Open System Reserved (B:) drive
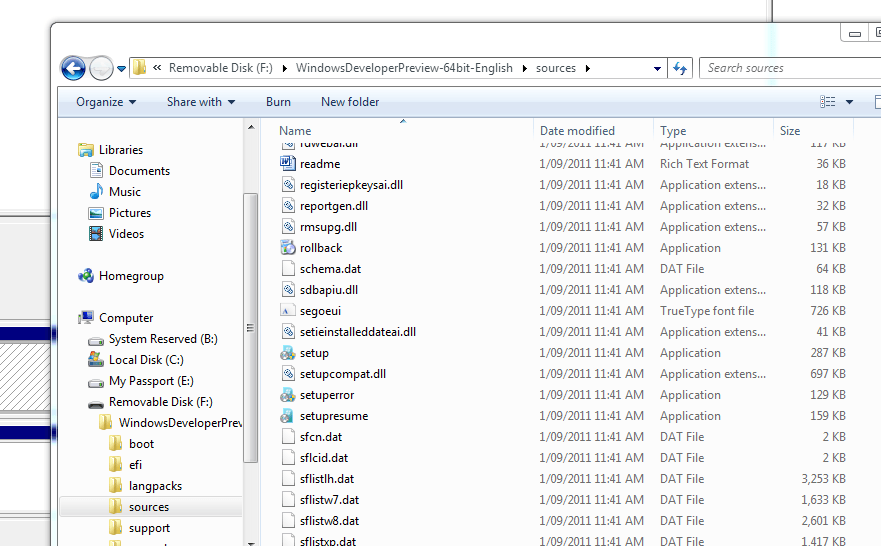The image size is (881, 546). point(162,339)
